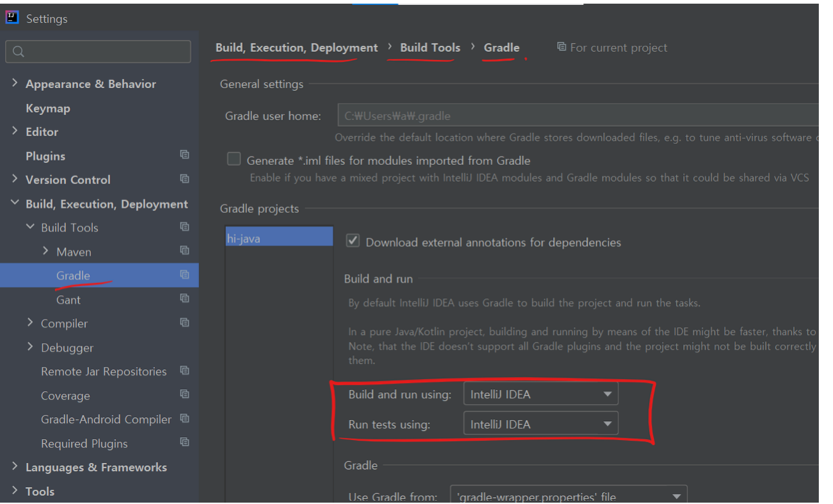This screenshot has height=504, width=833.
Task: Select hi-java in Gradle projects list
Action: pos(279,237)
